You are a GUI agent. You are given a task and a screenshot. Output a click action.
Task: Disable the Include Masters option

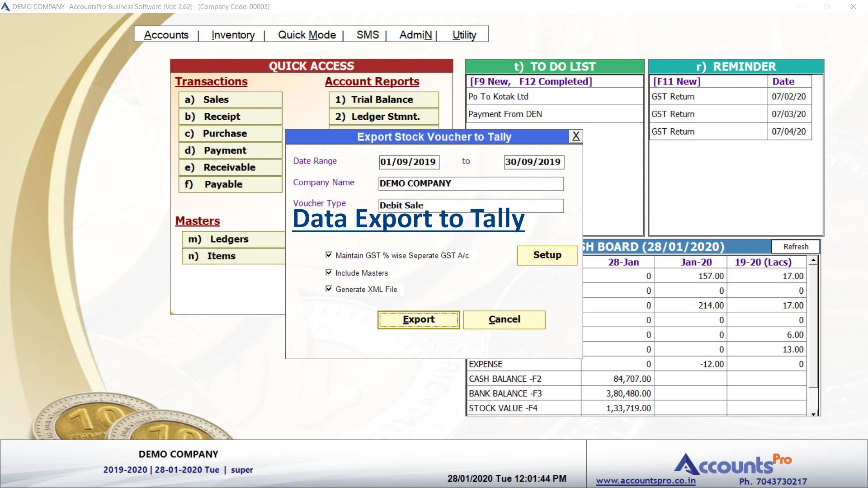[x=329, y=272]
